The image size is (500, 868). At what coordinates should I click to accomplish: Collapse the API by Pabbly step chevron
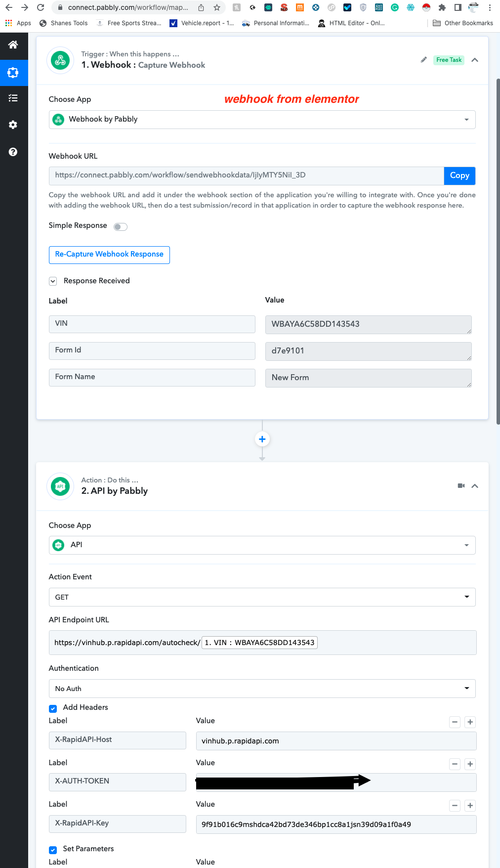[475, 486]
